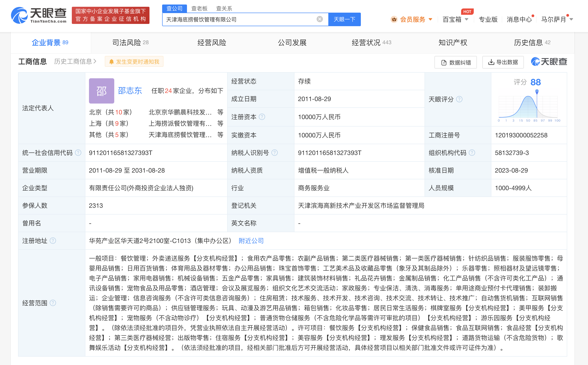The image size is (588, 365).
Task: Select the 企业背景 tab
Action: tap(50, 42)
